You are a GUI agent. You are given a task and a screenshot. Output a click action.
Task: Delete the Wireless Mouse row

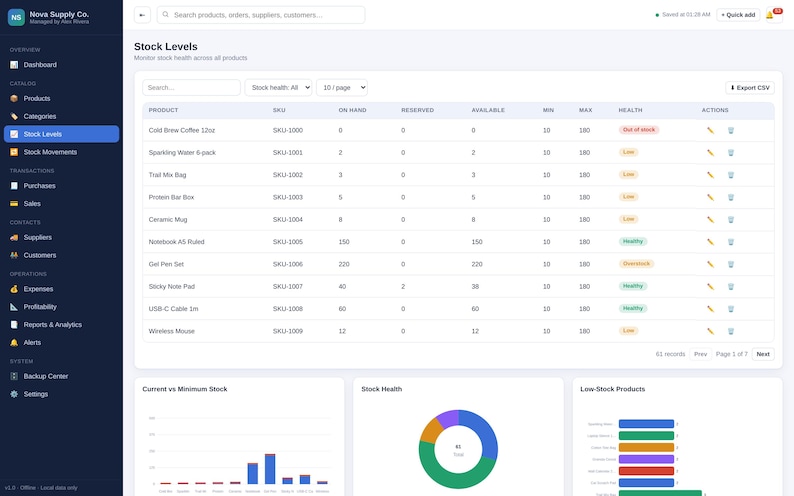coord(731,331)
